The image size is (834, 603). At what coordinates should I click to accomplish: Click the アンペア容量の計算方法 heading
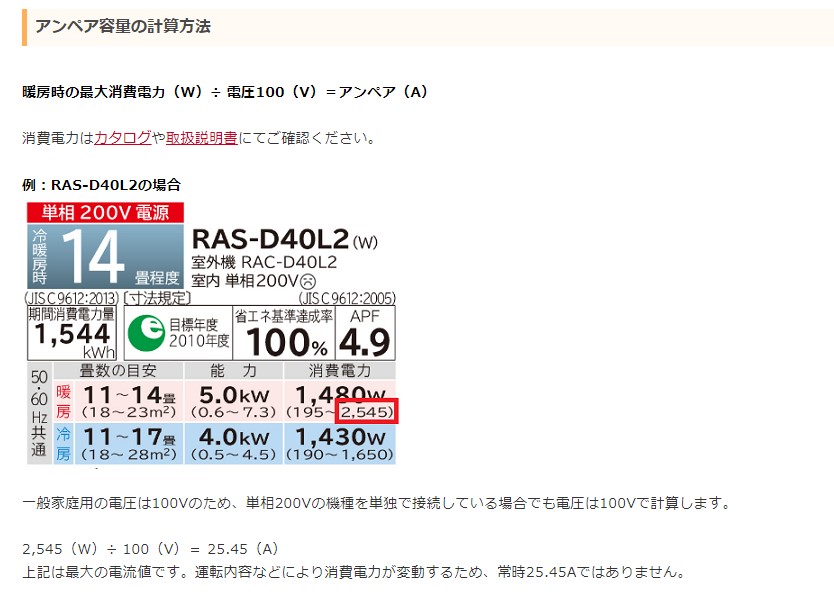point(123,26)
